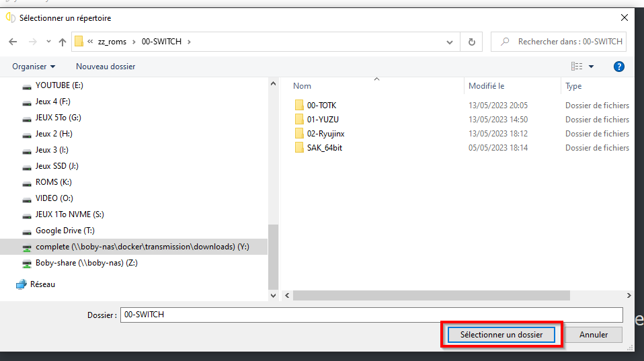Open the view options dropdown arrow
Screen dimensions: 644x361
point(592,67)
